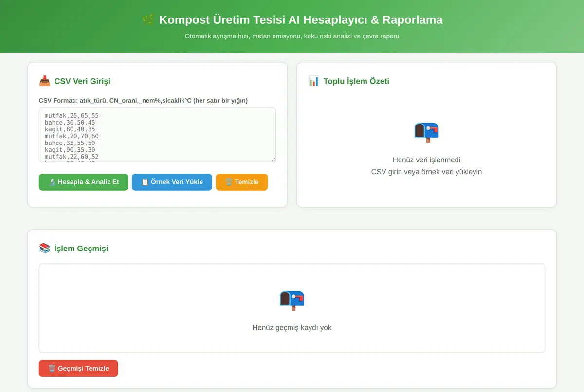Click the 'mutfak,20,70,60' row in textarea
The image size is (584, 392).
click(x=72, y=136)
